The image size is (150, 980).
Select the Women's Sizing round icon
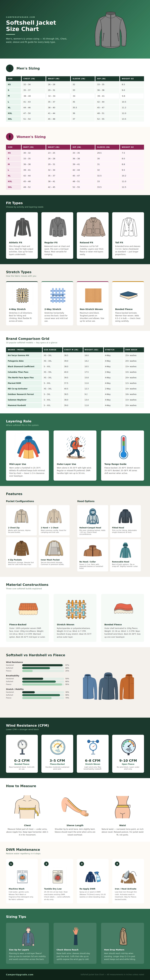10,137
